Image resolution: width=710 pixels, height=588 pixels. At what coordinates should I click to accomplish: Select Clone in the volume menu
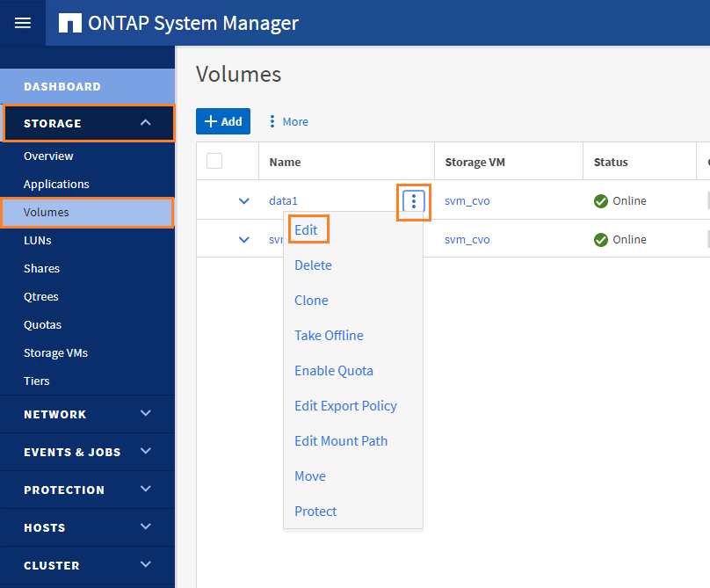pyautogui.click(x=311, y=301)
